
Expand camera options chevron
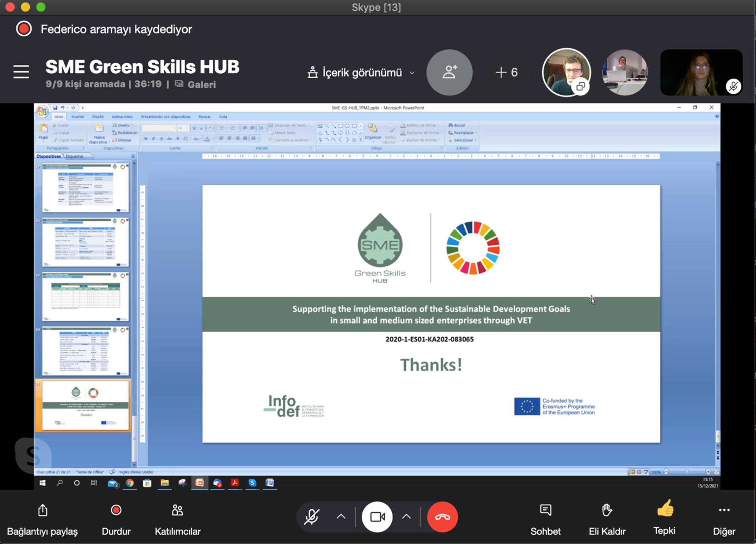406,517
